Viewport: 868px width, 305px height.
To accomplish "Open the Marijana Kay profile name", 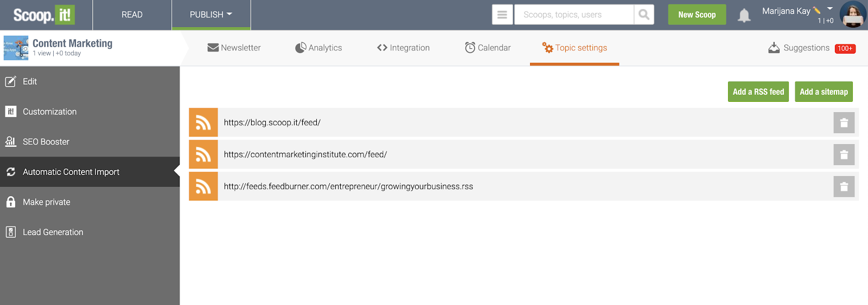I will click(786, 11).
